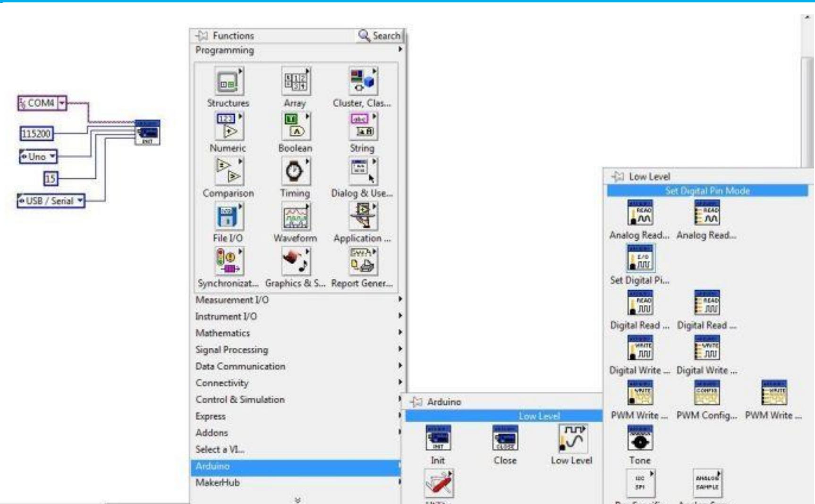Select the first Digital Read VI icon

(640, 303)
